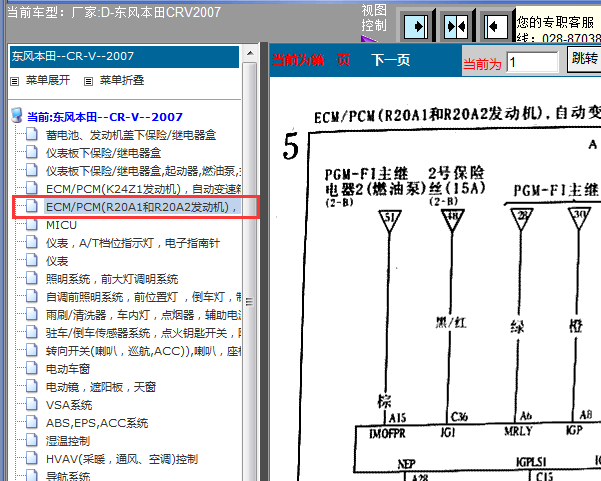Screen dimensions: 601x481
Task: Open 雨刷/清洗器，车内灯，点烟器 entry
Action: (x=143, y=315)
